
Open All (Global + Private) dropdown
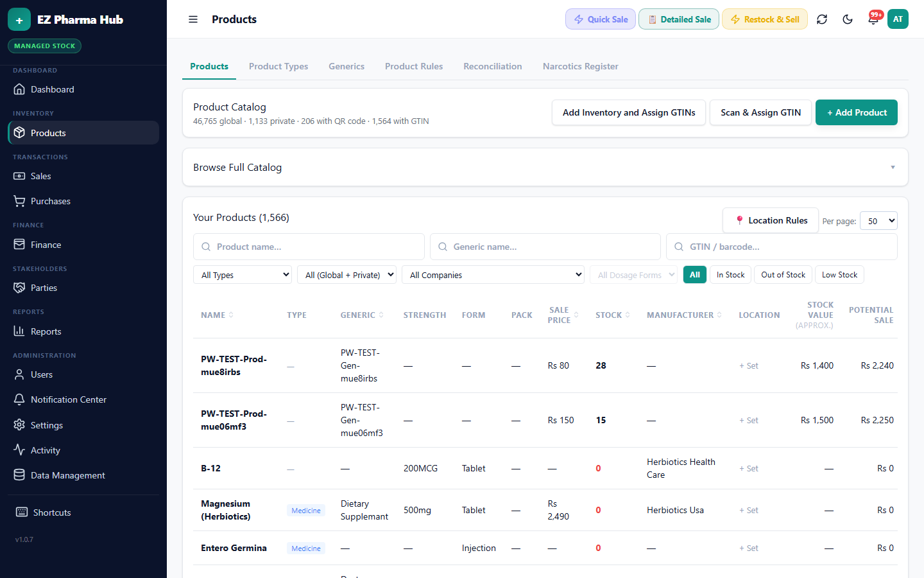[x=346, y=275]
